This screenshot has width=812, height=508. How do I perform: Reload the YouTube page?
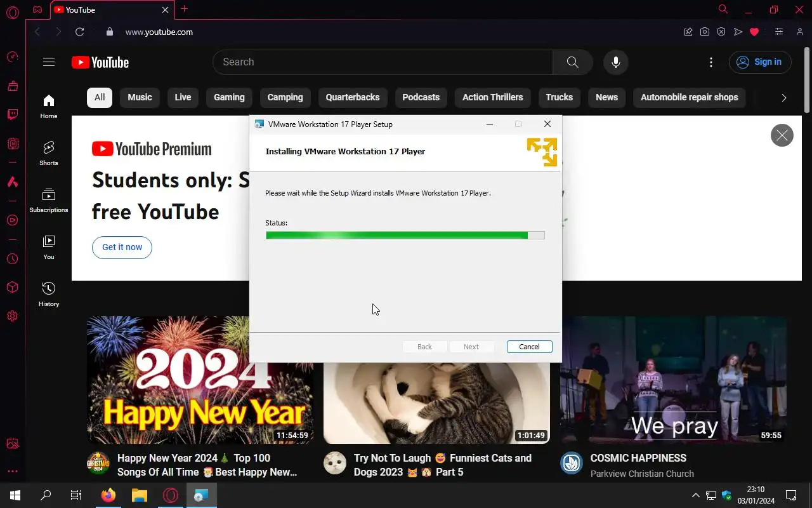pos(79,32)
